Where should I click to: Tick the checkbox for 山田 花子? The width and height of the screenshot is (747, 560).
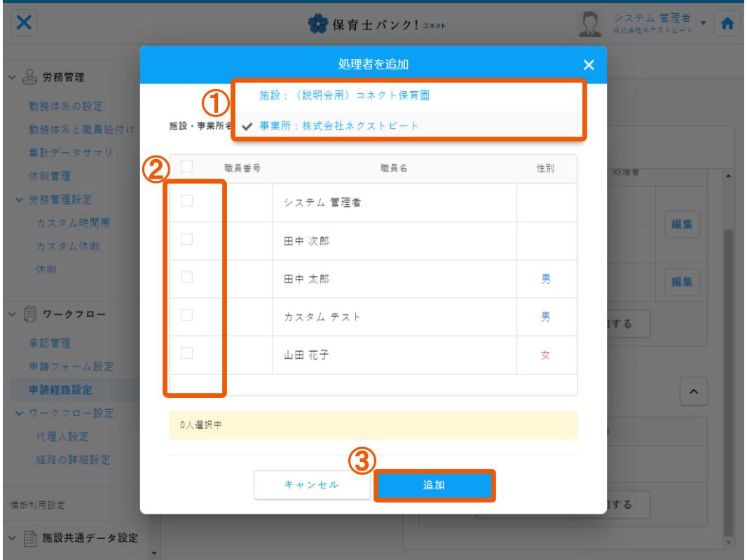pyautogui.click(x=186, y=354)
